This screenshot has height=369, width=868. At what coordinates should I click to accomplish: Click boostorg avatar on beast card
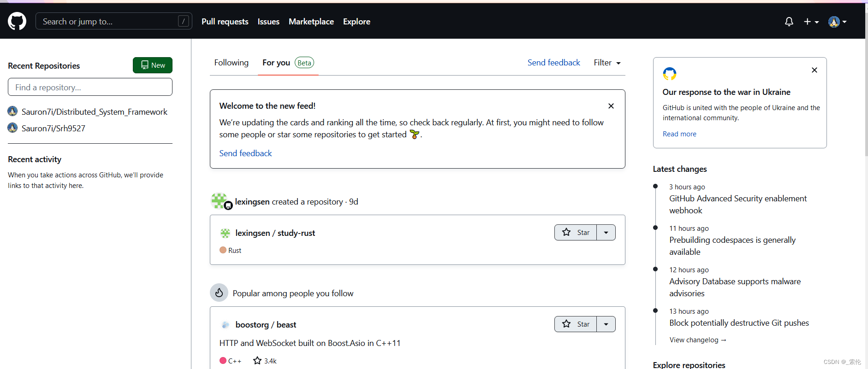225,325
